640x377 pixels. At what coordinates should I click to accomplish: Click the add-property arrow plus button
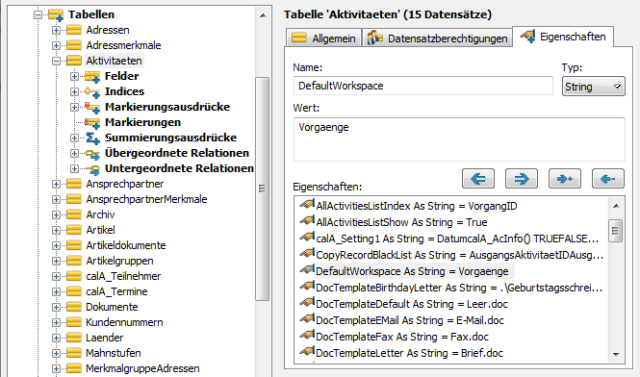pyautogui.click(x=564, y=178)
